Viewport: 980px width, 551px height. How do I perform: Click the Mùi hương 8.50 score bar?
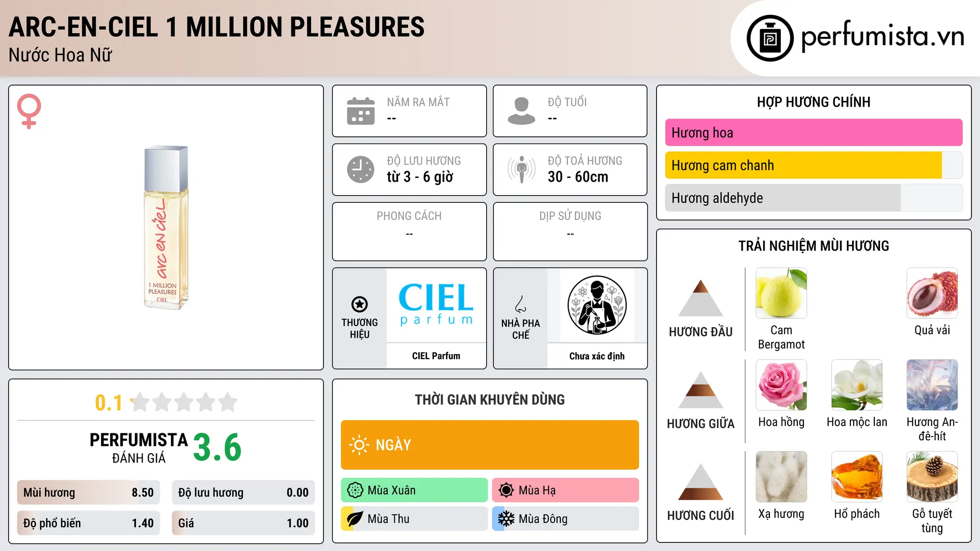tap(89, 493)
